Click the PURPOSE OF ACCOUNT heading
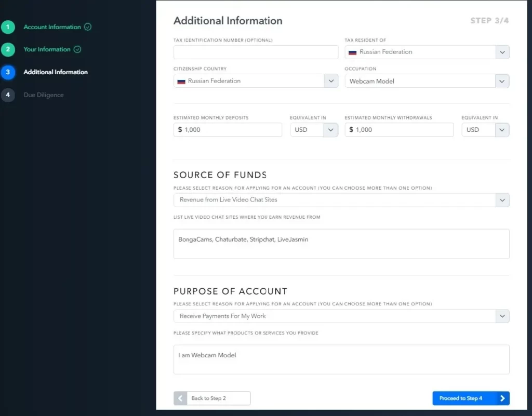This screenshot has height=416, width=532. pos(230,291)
